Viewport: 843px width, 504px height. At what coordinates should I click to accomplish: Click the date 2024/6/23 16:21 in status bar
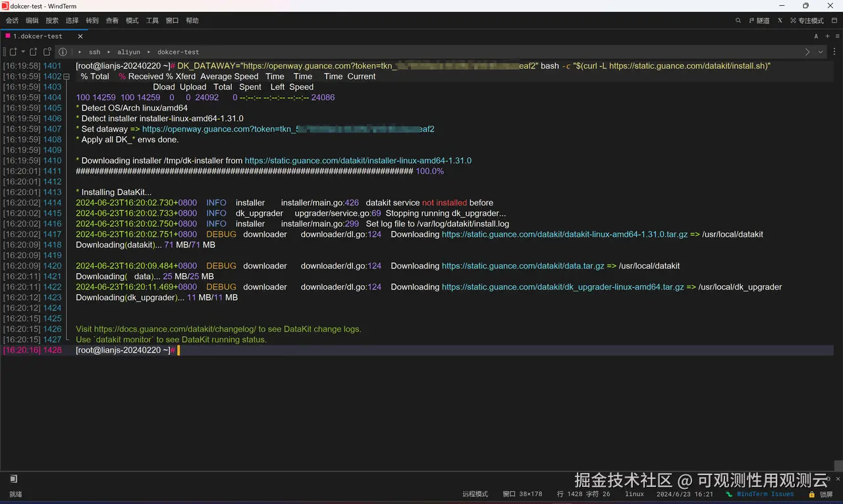pos(685,494)
